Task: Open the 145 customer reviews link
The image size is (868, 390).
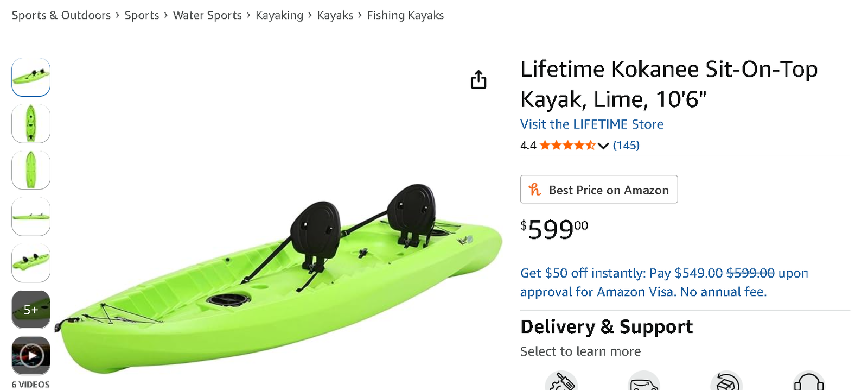Action: (x=626, y=145)
